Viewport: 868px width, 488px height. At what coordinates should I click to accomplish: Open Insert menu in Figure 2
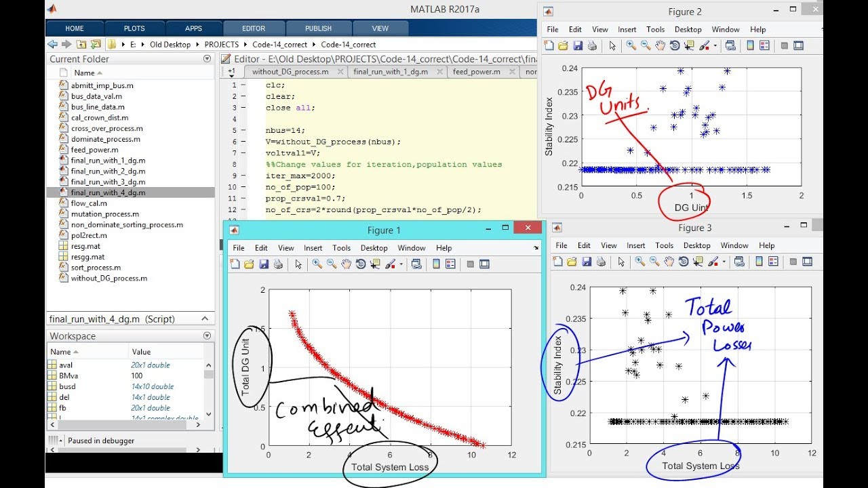point(627,30)
